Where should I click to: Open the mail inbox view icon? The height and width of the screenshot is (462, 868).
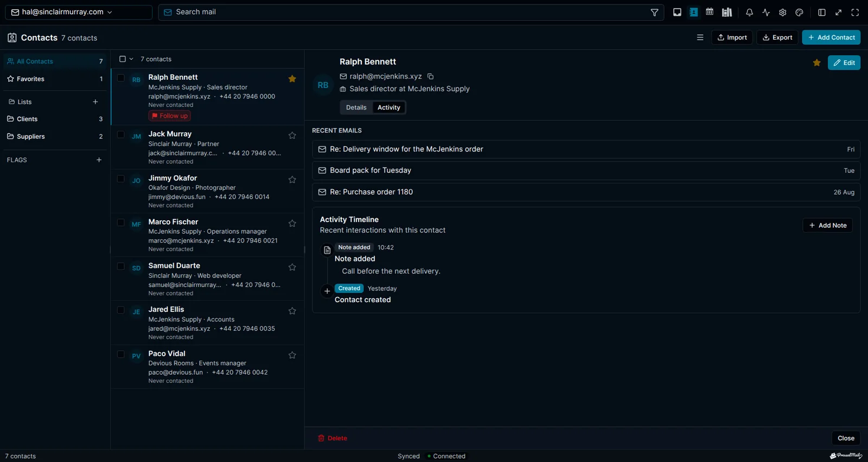(677, 12)
